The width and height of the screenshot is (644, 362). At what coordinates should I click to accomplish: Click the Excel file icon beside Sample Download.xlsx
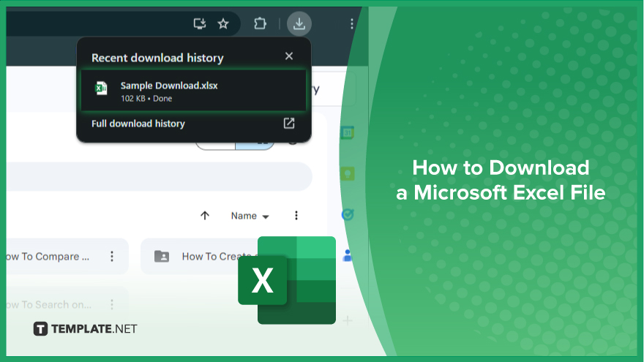102,88
